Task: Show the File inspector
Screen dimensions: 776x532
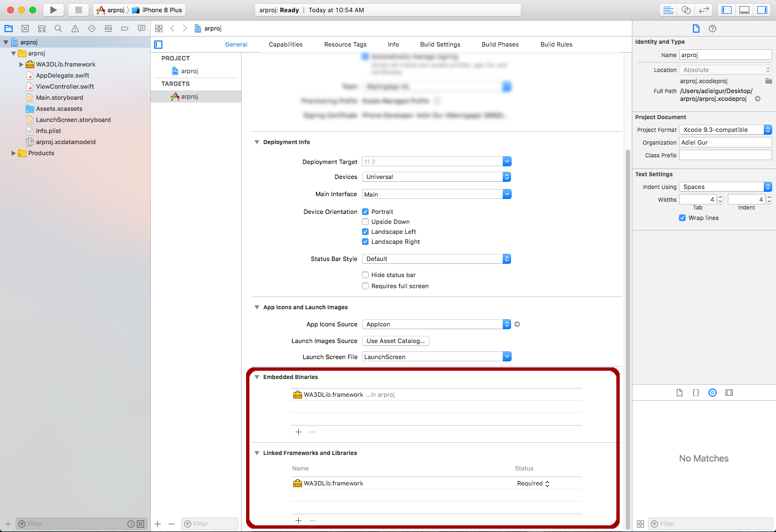Action: [x=696, y=28]
